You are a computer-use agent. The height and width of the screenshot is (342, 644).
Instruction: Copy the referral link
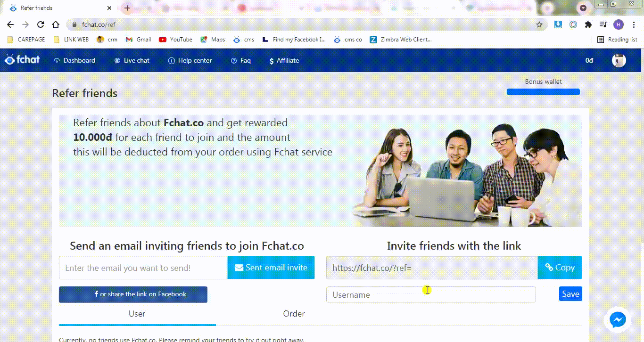pos(560,268)
